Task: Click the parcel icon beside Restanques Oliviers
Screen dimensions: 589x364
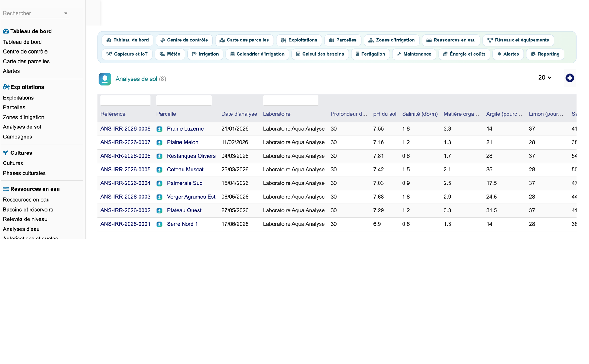Action: pos(160,156)
